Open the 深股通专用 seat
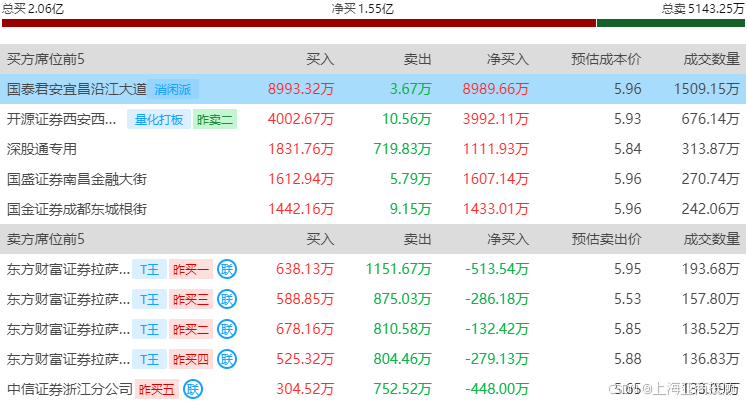This screenshot has height=402, width=747. click(42, 149)
